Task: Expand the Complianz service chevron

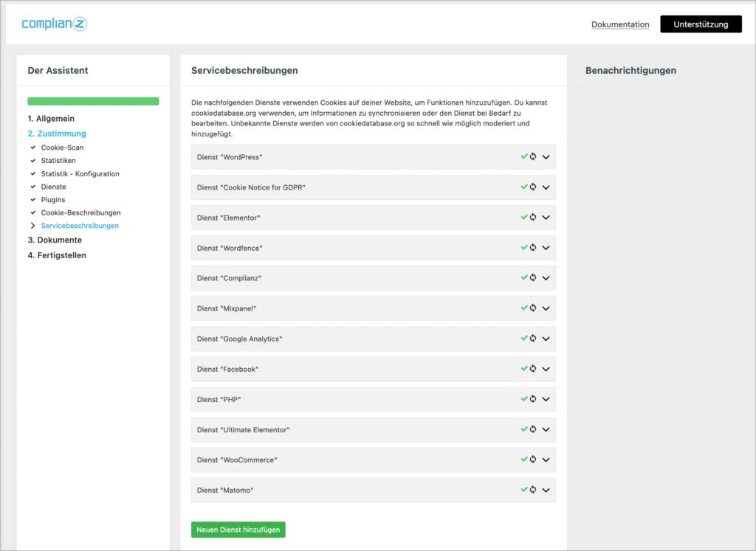Action: [546, 278]
